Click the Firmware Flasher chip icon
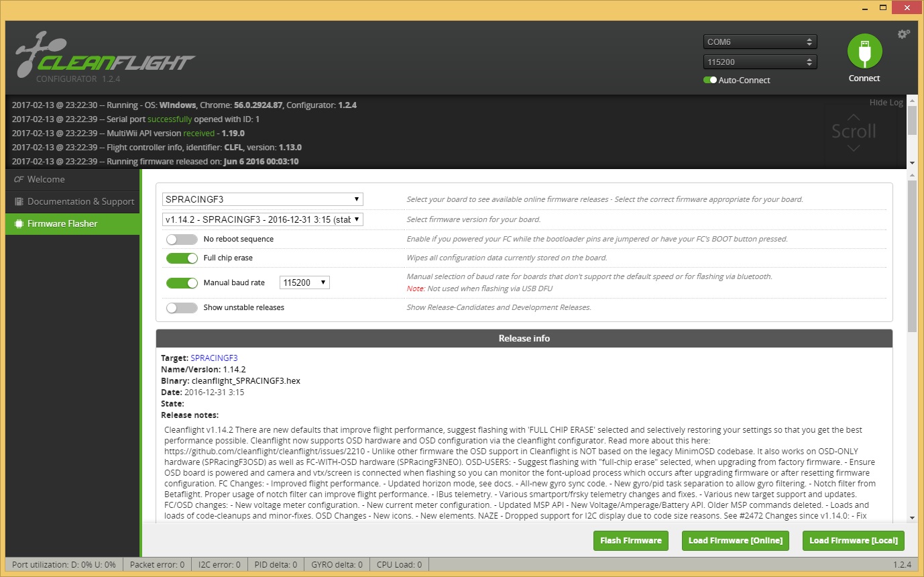The image size is (924, 577). coord(19,223)
